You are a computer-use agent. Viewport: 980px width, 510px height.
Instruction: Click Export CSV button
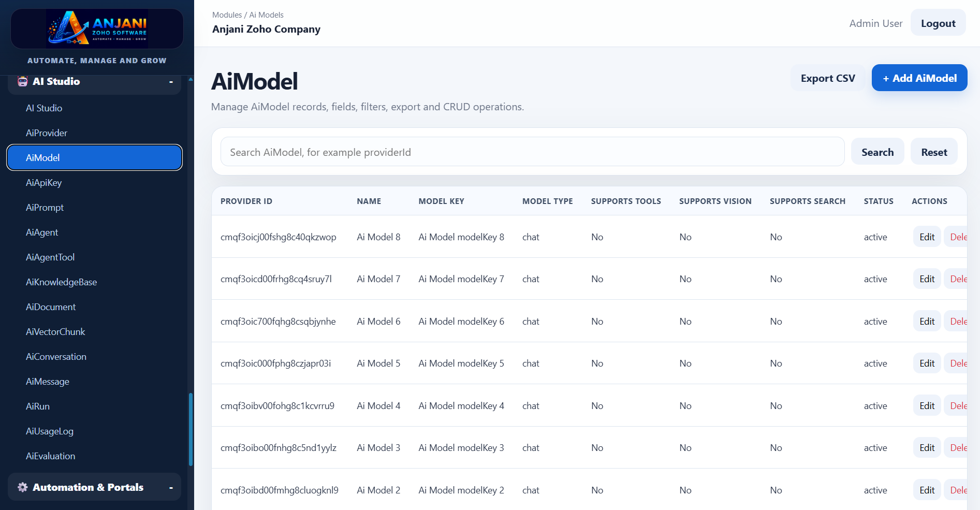[828, 78]
